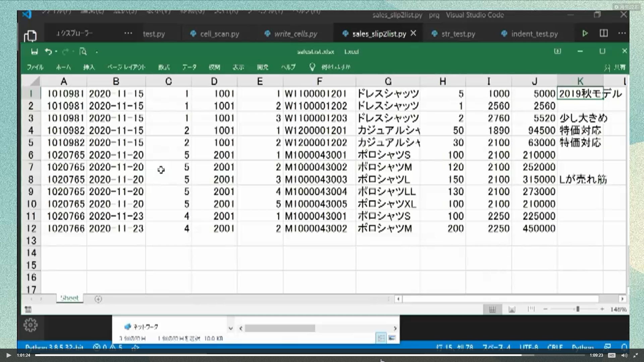Open VS Code settings gear
The image size is (644, 362).
tap(30, 325)
